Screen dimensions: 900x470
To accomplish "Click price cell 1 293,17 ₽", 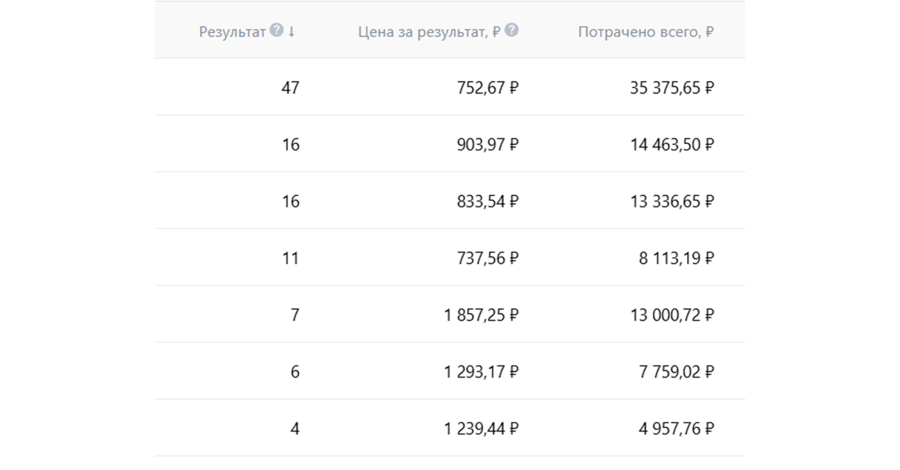I will pos(481,372).
